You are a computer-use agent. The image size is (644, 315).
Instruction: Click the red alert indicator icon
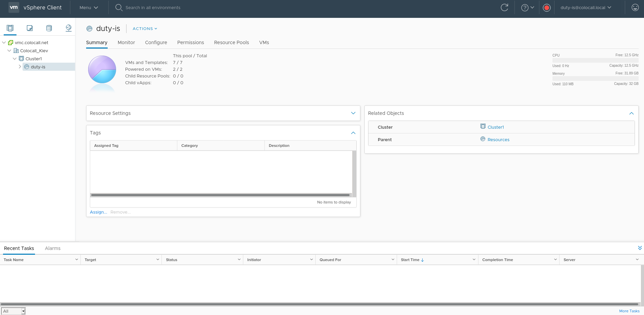547,7
